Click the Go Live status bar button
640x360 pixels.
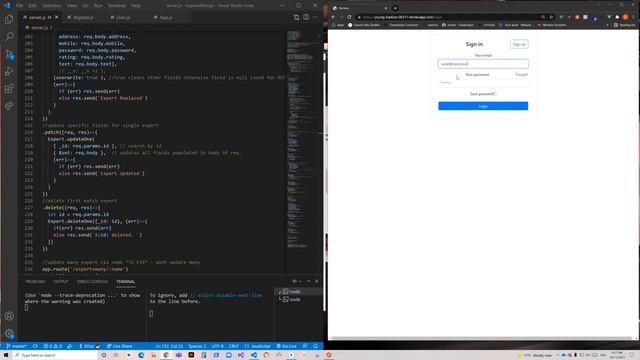(x=287, y=346)
